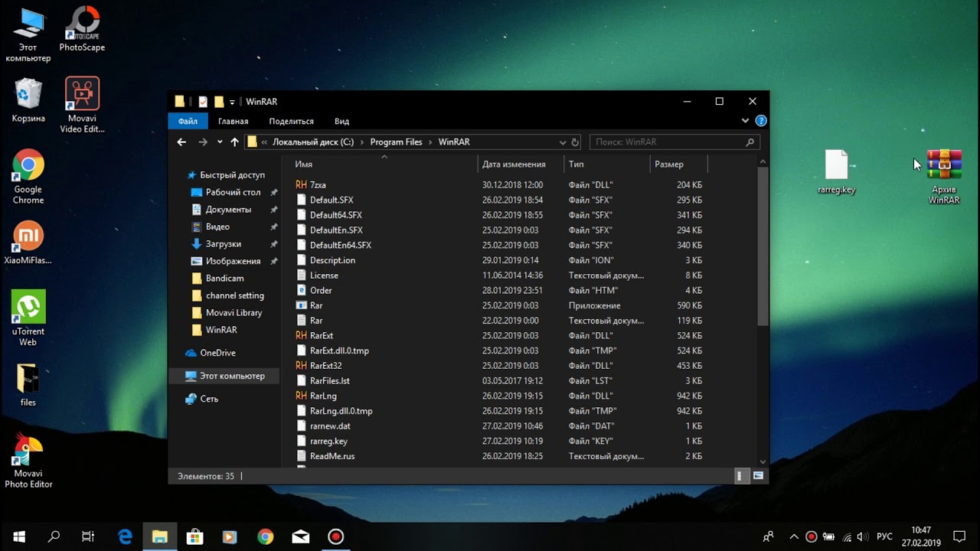Open address bar history dropdown
This screenshot has width=980, height=551.
pyautogui.click(x=562, y=142)
